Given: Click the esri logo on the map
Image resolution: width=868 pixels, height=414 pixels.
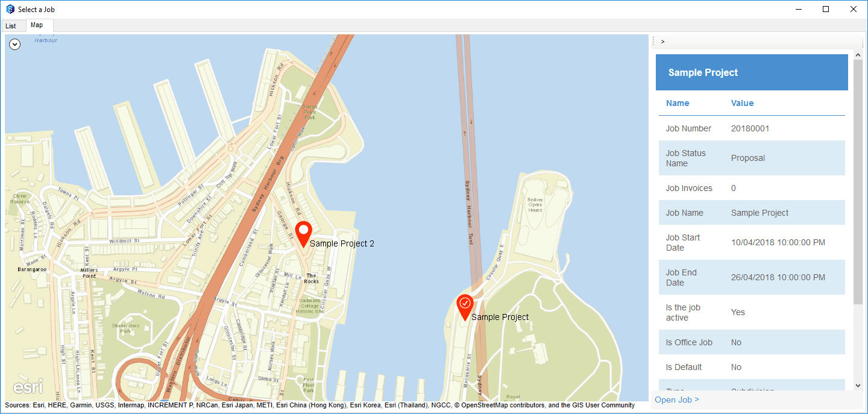Looking at the screenshot, I should 28,387.
